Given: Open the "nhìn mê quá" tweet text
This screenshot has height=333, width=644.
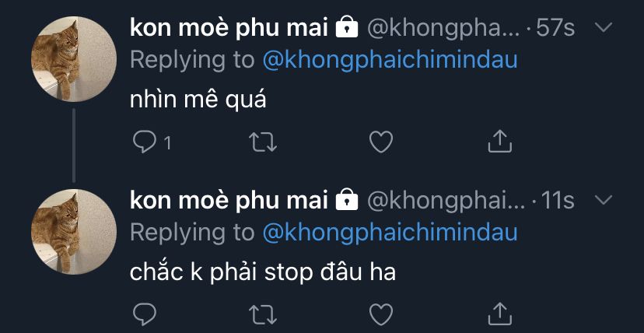Looking at the screenshot, I should coord(198,100).
